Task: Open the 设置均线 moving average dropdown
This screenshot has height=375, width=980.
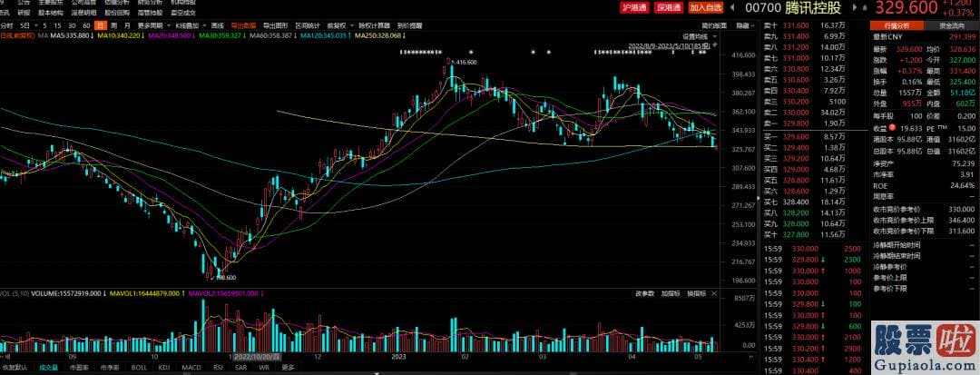Action: click(698, 36)
